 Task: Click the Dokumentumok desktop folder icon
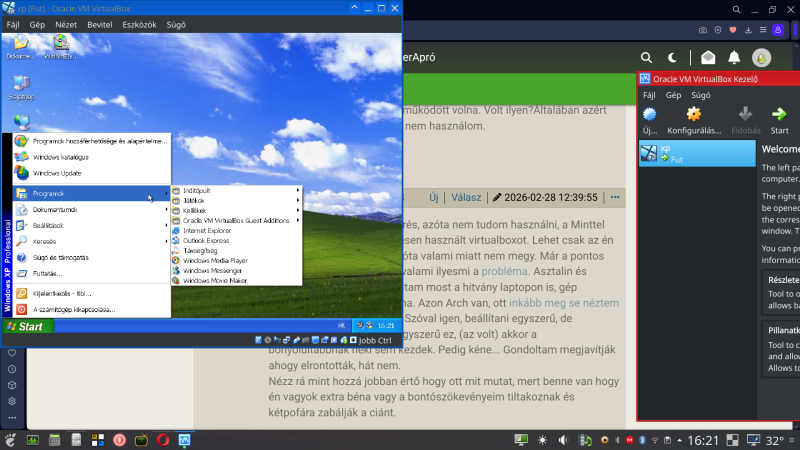click(21, 47)
